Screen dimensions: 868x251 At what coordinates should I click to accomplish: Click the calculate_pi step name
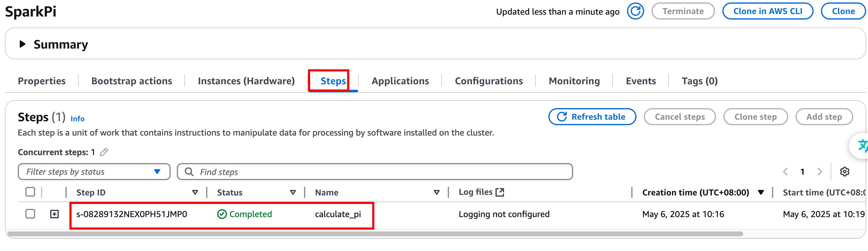338,214
